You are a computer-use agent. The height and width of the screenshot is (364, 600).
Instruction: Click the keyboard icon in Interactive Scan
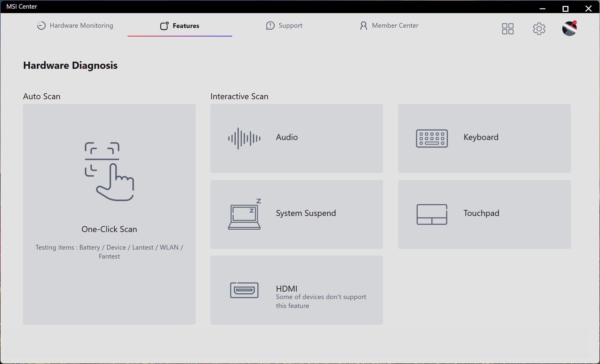432,138
